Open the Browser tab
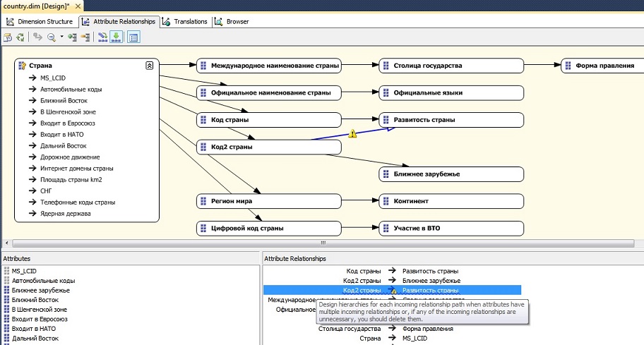644x345 pixels. 232,22
